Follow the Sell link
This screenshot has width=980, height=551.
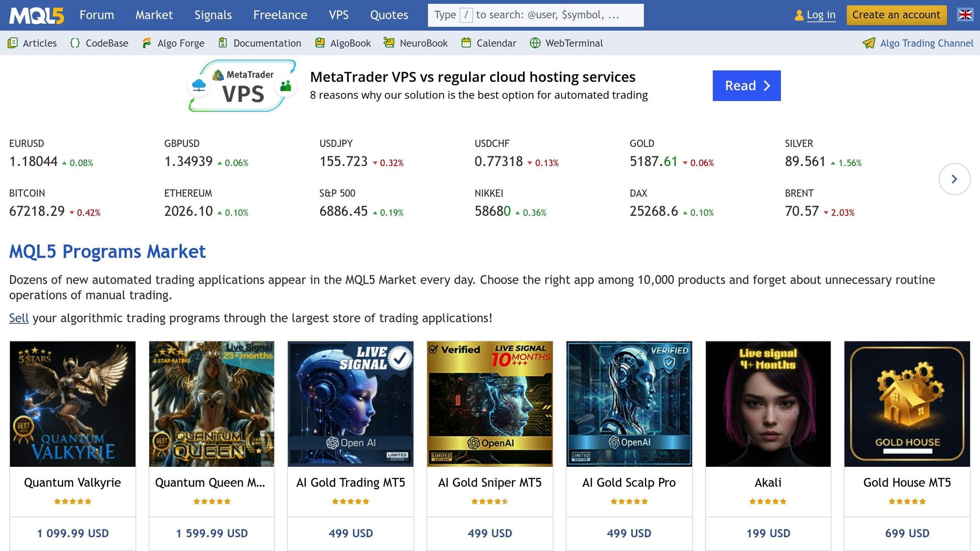click(x=19, y=318)
